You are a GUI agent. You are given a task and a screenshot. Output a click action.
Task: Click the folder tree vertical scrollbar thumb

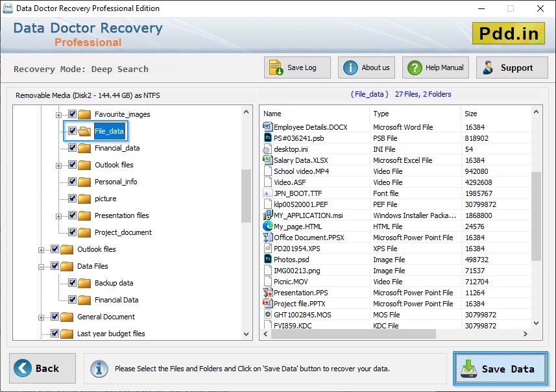pos(246,196)
